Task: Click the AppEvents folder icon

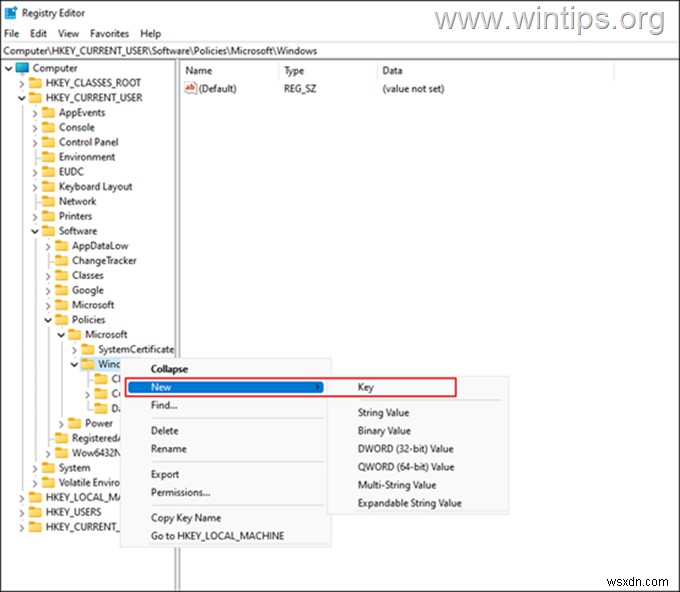Action: (48, 113)
